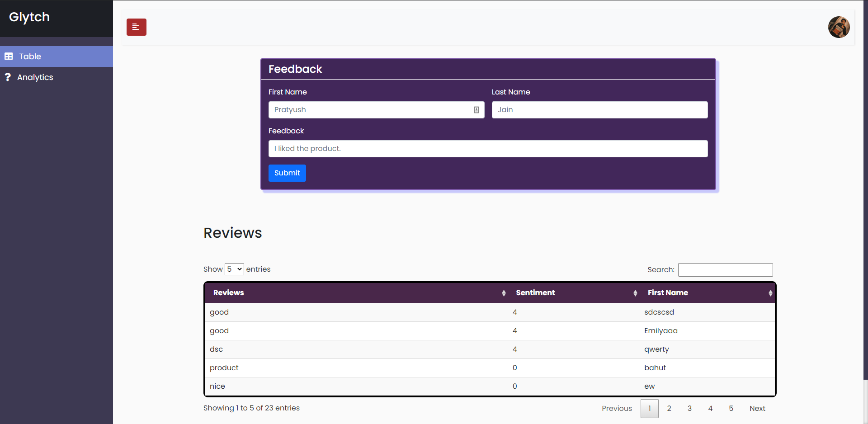The width and height of the screenshot is (868, 424).
Task: Go to the Next page of reviews
Action: [x=757, y=409]
